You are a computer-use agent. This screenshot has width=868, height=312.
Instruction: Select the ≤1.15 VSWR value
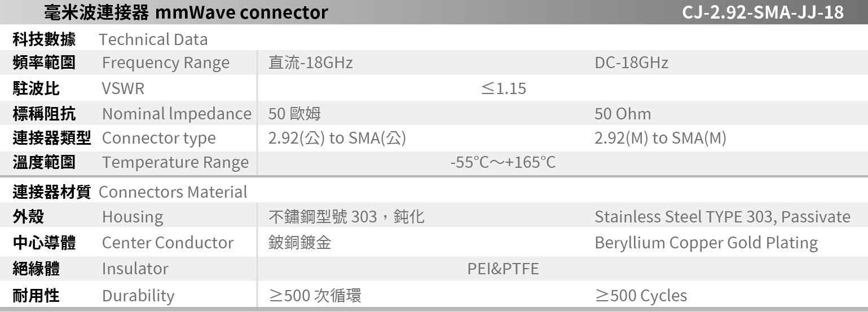[x=503, y=88]
